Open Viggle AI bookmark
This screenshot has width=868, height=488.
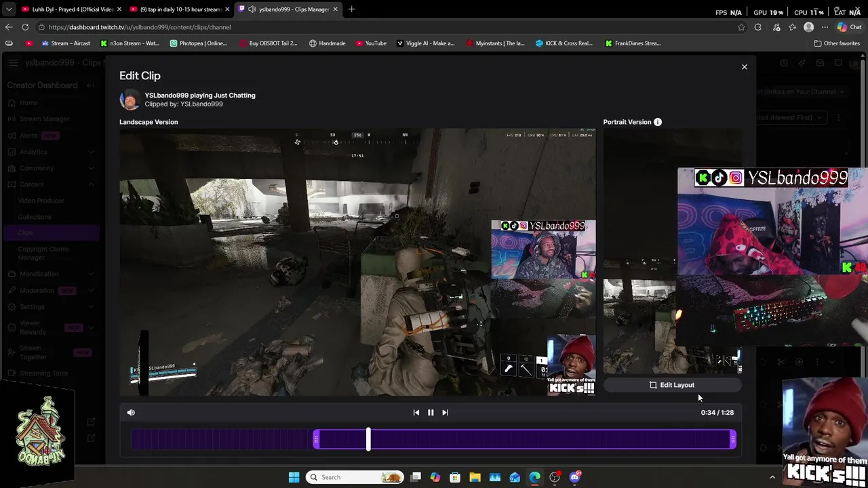click(x=425, y=43)
